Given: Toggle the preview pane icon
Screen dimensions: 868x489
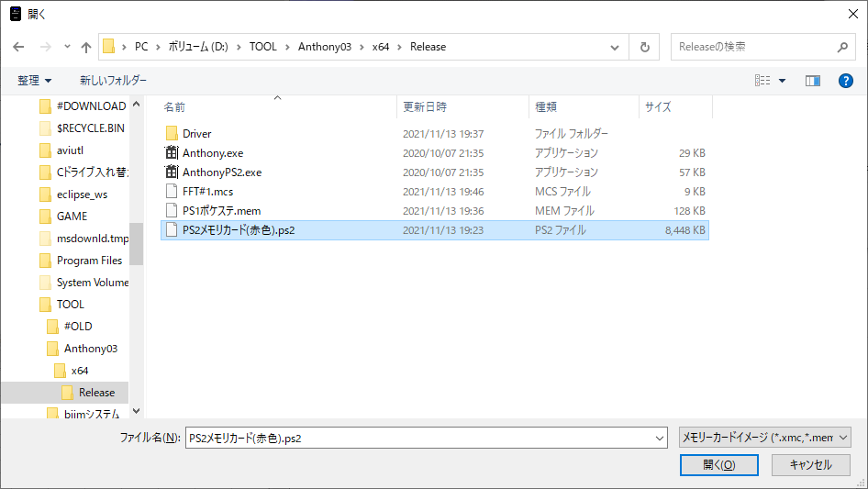Looking at the screenshot, I should point(813,81).
